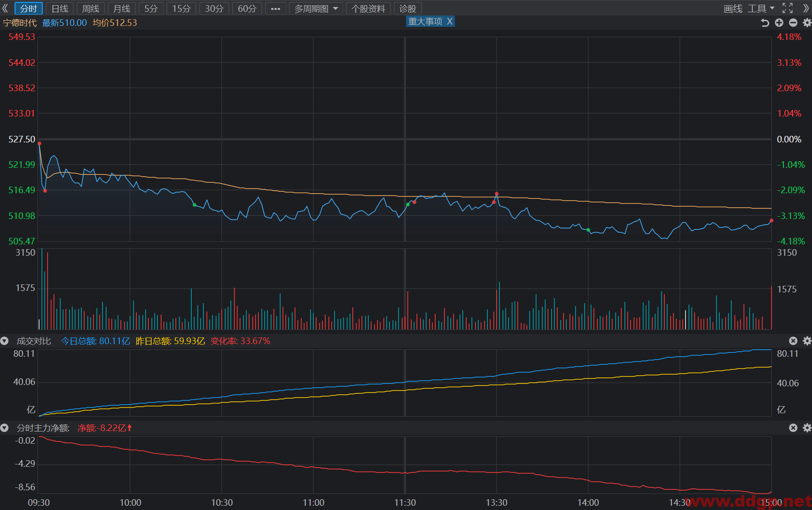Viewport: 812px width, 510px height.
Task: Open settings gear for 成交对比 panel
Action: click(x=807, y=341)
